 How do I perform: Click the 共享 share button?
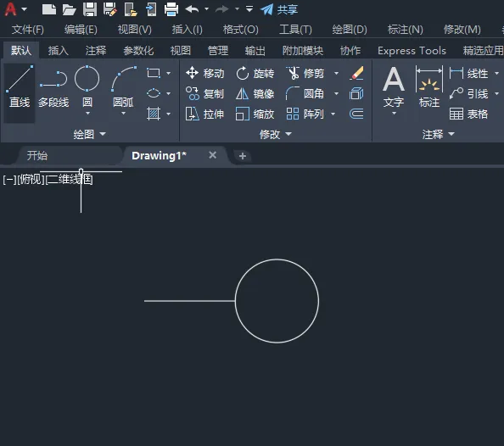pyautogui.click(x=279, y=9)
